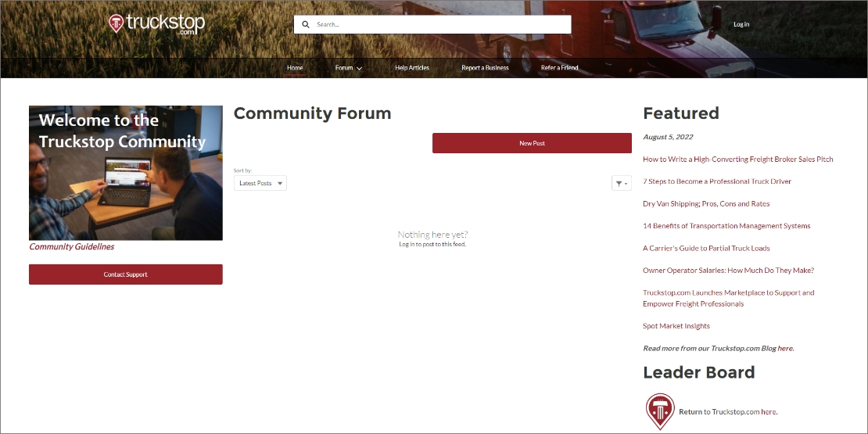Click the Community Forum heading
Screen dimensions: 868x434
click(312, 113)
